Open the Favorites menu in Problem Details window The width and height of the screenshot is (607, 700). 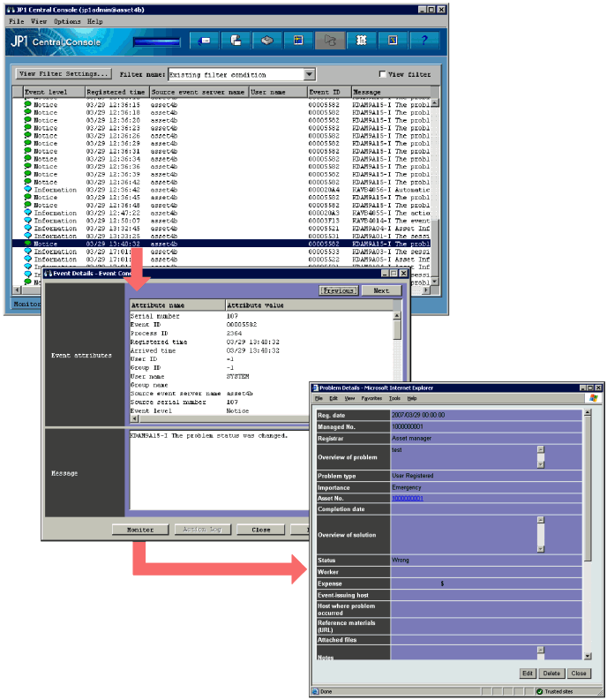371,398
